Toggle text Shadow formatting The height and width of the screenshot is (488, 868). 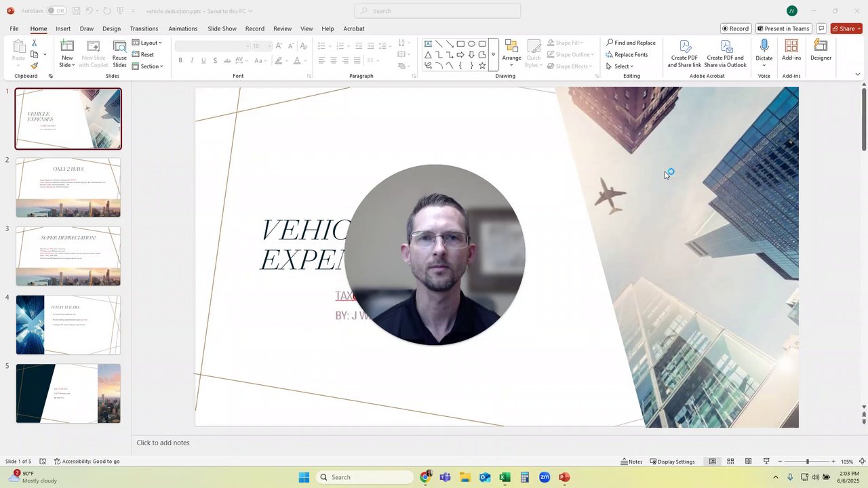(215, 60)
